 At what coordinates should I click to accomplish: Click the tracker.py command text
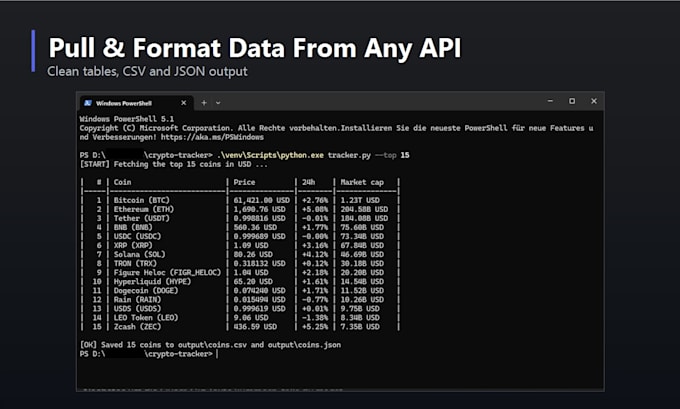(x=349, y=155)
